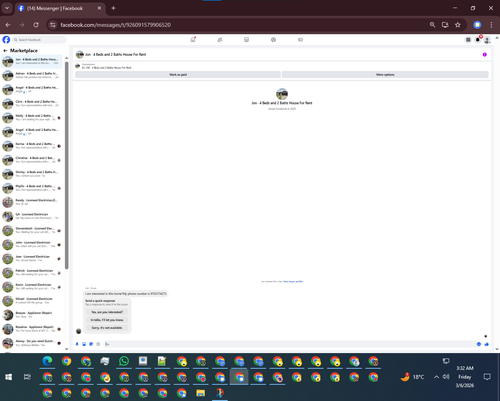Open the Christina 4 Beds conversation
Screen dimensions: 500x401
[x=32, y=160]
